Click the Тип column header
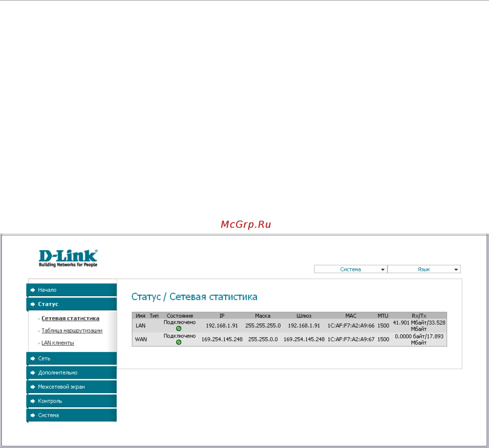The image size is (489, 448). coord(154,316)
